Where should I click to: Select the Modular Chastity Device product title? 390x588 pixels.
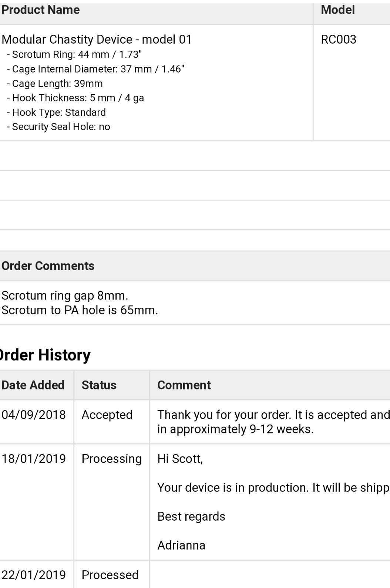(97, 39)
